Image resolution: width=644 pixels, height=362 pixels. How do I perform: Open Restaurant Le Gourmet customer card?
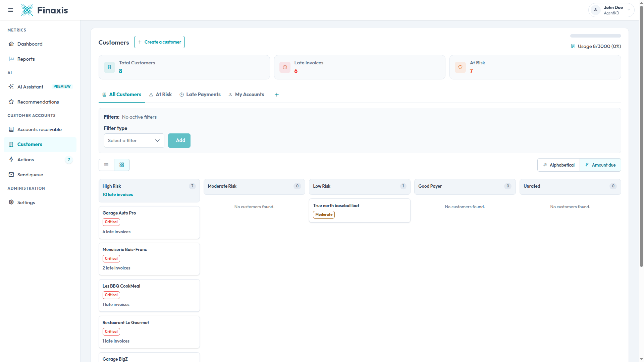(x=149, y=332)
